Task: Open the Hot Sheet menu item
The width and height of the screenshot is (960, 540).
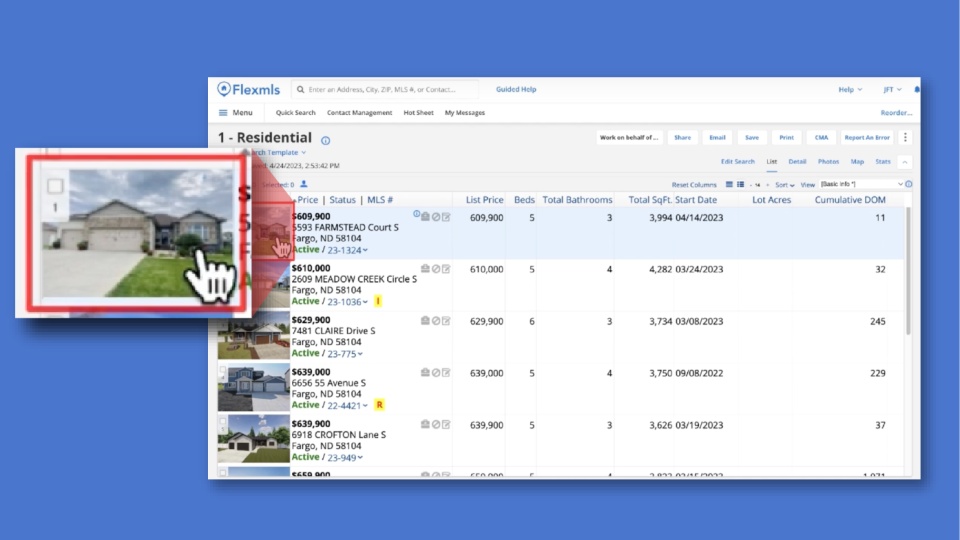Action: [418, 113]
